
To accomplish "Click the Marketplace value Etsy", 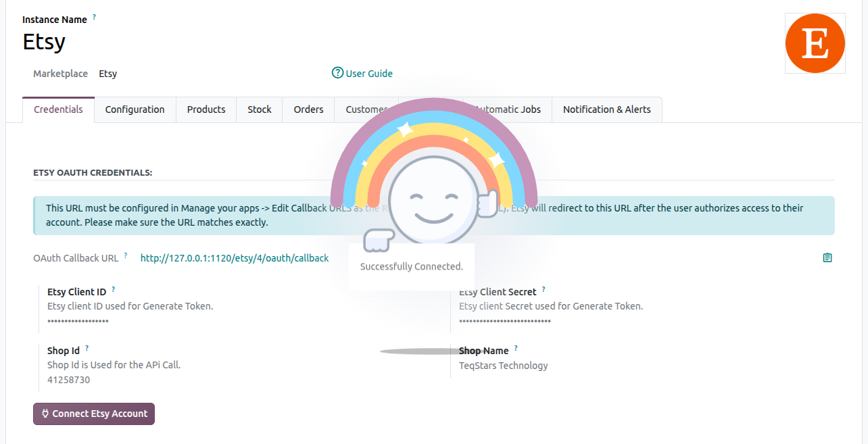I will pos(108,74).
